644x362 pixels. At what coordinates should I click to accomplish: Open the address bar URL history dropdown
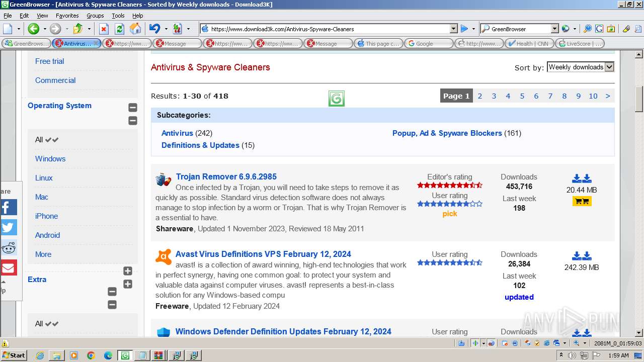click(453, 29)
